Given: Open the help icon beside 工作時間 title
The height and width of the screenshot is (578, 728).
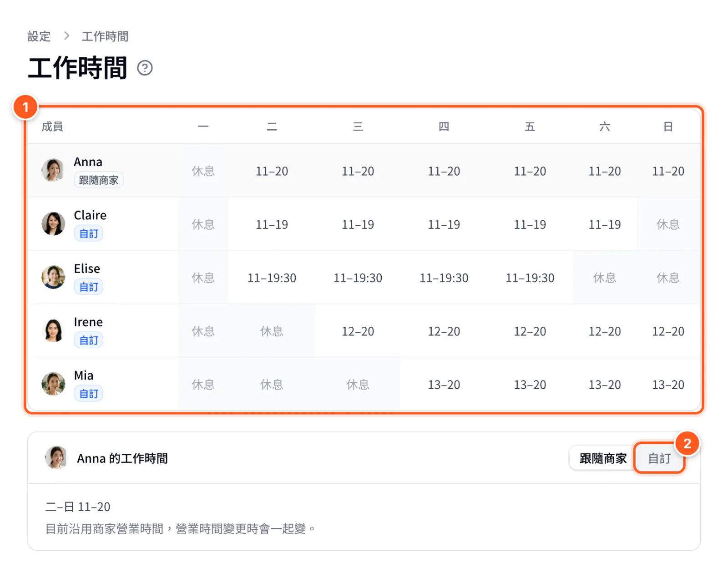Looking at the screenshot, I should point(145,68).
